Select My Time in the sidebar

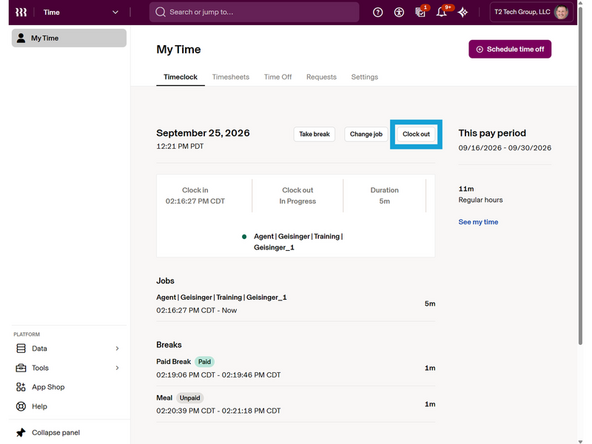(69, 38)
